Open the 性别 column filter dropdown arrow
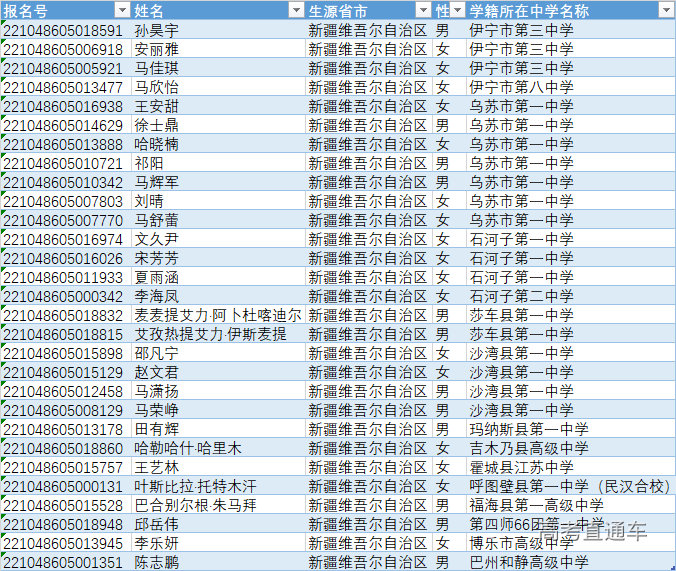This screenshot has width=676, height=571. point(457,10)
